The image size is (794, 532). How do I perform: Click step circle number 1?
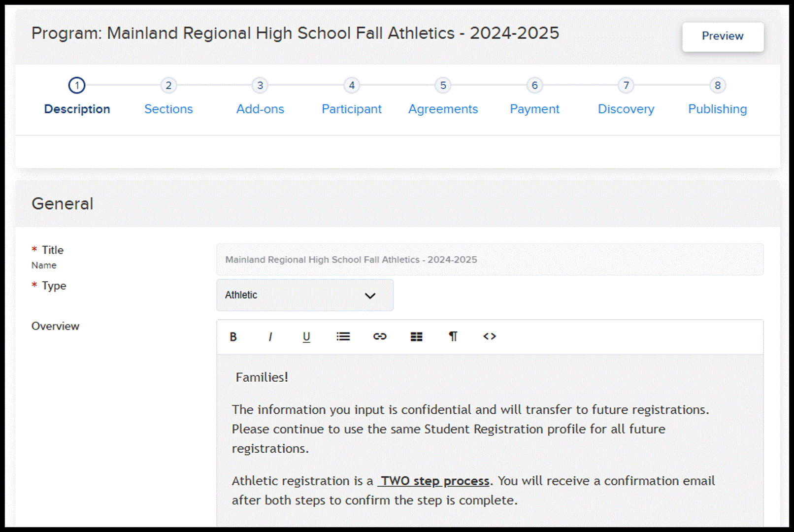pyautogui.click(x=77, y=85)
